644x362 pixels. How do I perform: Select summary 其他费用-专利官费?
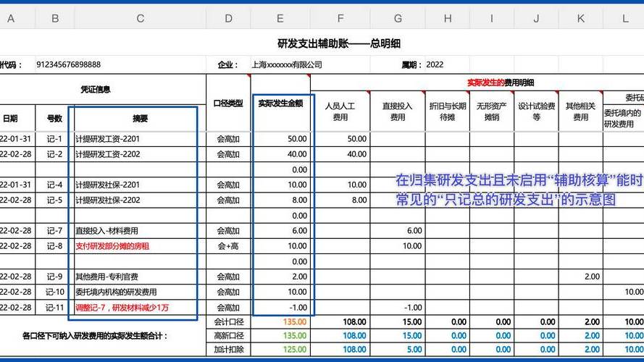point(106,277)
